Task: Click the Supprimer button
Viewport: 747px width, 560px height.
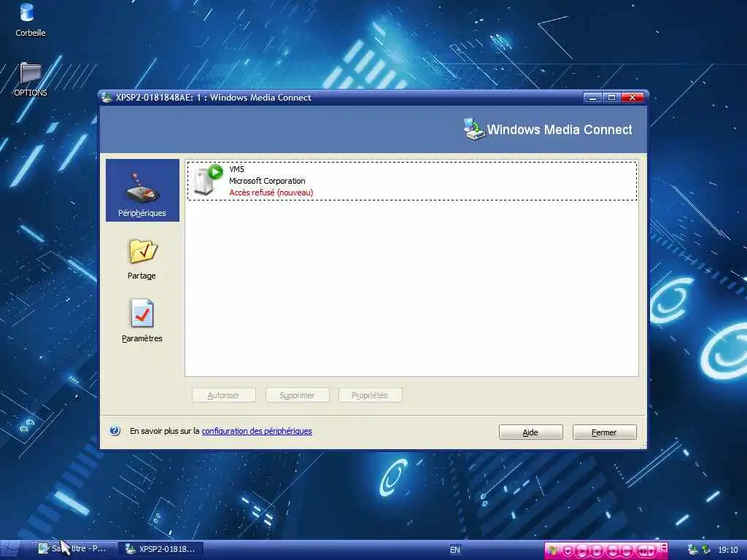Action: (x=298, y=395)
